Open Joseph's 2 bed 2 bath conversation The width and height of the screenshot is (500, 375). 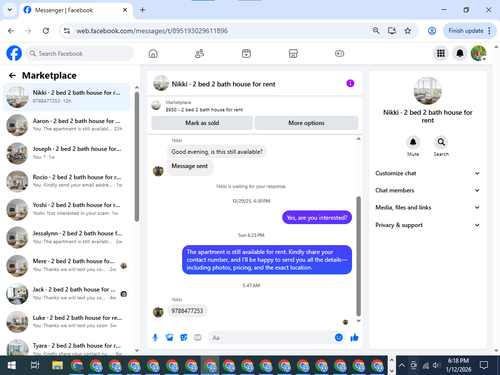pyautogui.click(x=67, y=153)
